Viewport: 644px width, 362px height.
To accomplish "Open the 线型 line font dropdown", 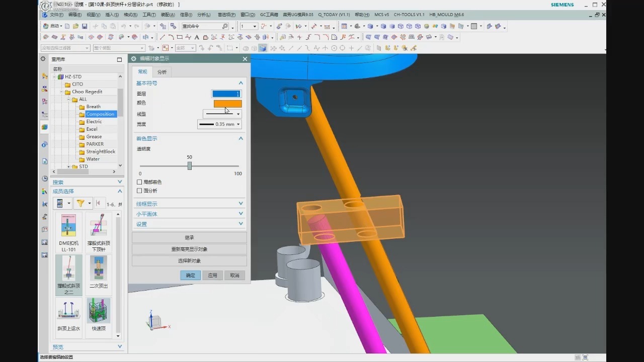I will pos(222,114).
